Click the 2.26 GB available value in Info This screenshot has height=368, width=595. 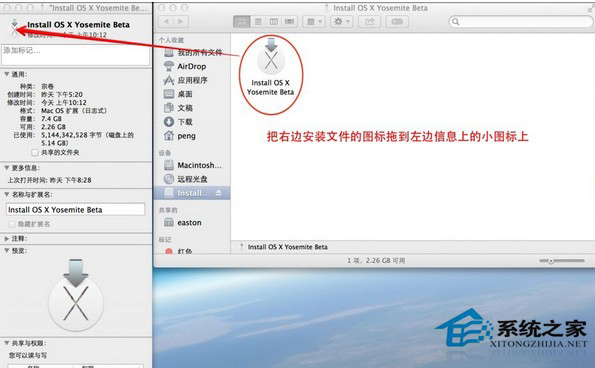point(53,127)
